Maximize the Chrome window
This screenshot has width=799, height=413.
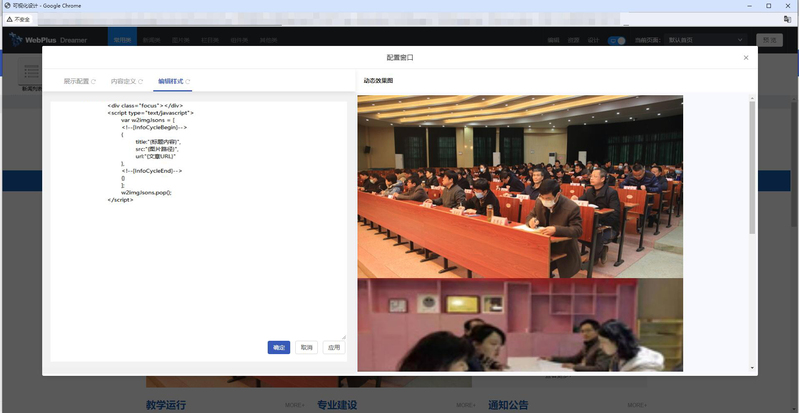click(x=768, y=6)
